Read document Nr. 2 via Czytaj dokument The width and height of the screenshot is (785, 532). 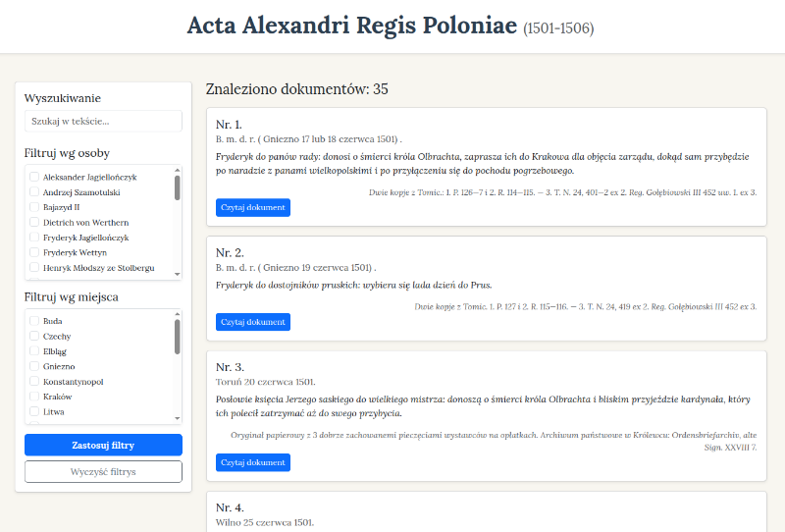point(253,322)
